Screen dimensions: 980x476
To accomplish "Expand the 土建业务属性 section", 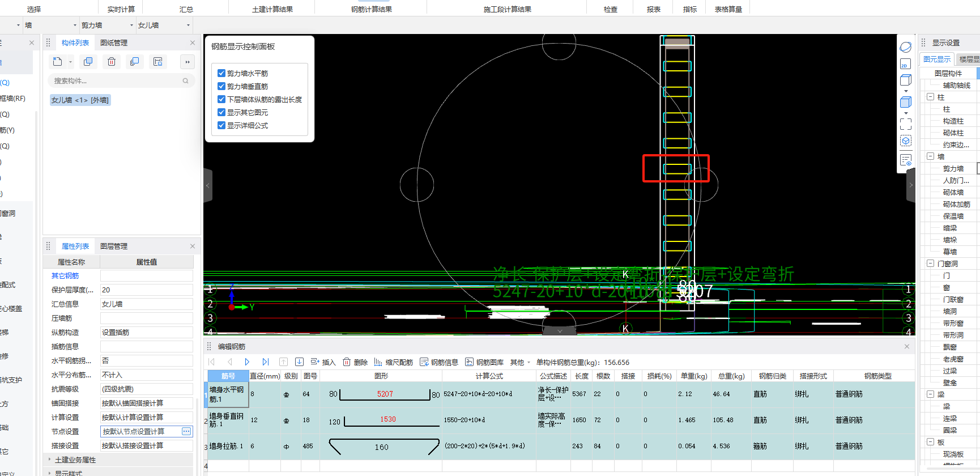I will click(50, 460).
